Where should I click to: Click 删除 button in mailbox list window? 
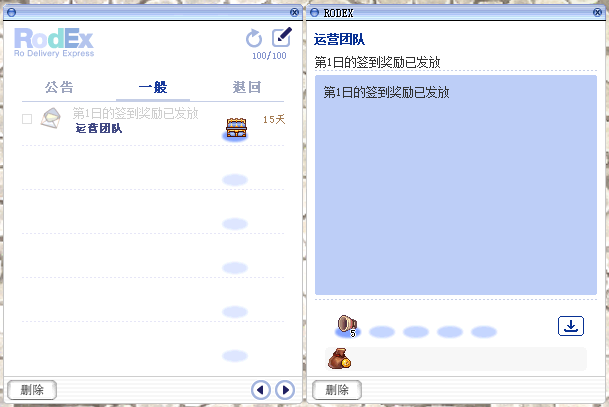[x=32, y=390]
